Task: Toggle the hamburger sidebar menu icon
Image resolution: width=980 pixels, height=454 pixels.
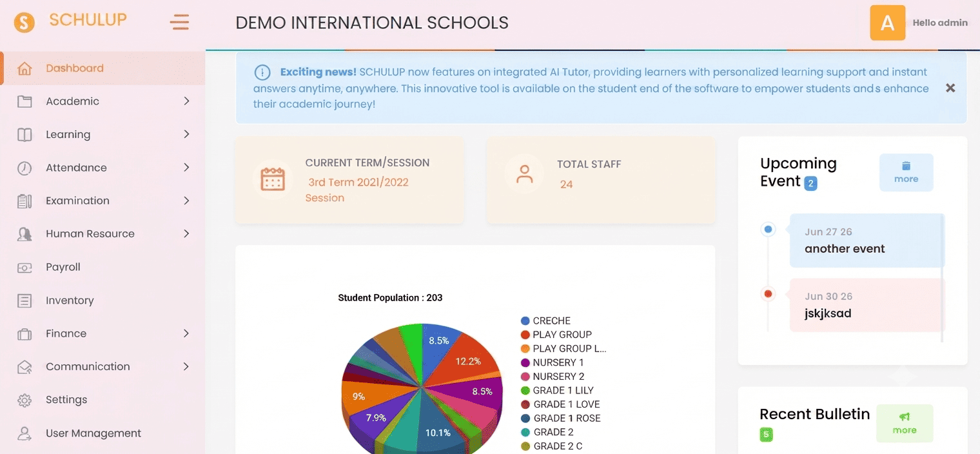Action: click(x=179, y=23)
